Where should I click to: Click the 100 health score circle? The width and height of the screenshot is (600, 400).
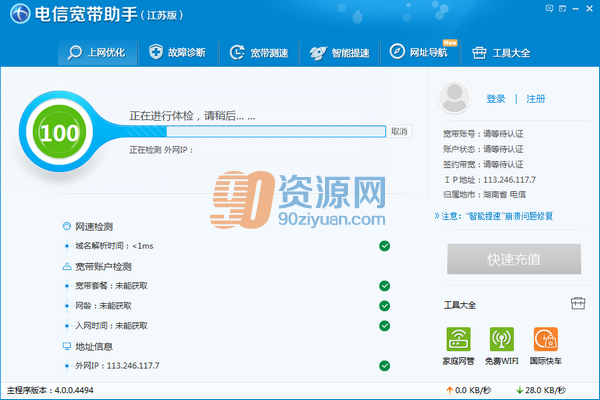pyautogui.click(x=59, y=132)
